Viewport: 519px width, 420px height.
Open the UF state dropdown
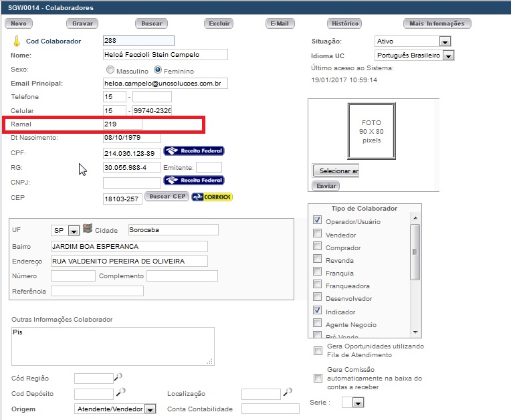tap(74, 230)
